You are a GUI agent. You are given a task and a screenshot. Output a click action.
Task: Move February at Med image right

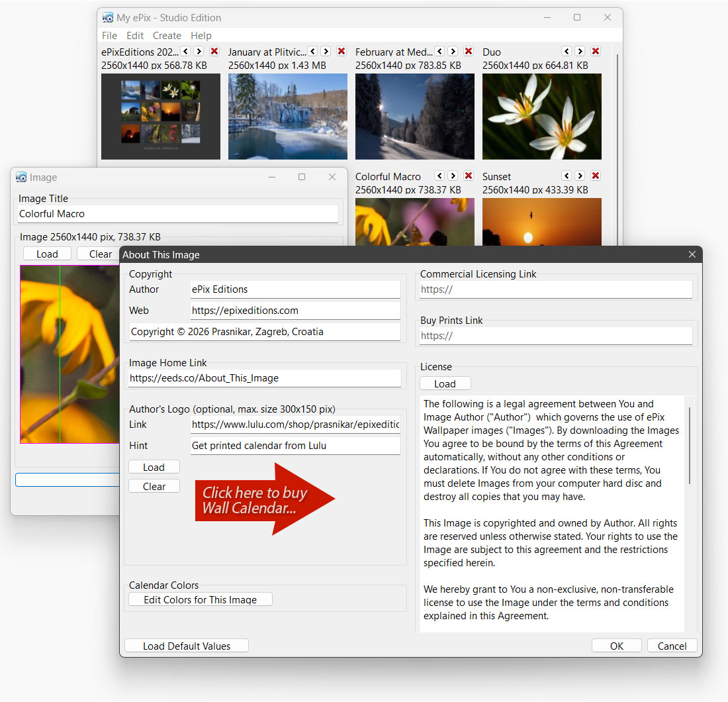click(453, 51)
